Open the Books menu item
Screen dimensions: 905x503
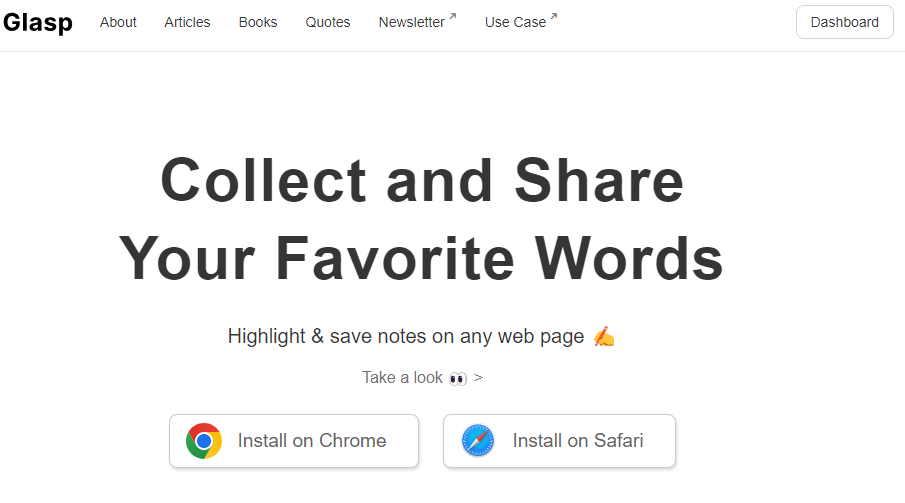click(258, 22)
